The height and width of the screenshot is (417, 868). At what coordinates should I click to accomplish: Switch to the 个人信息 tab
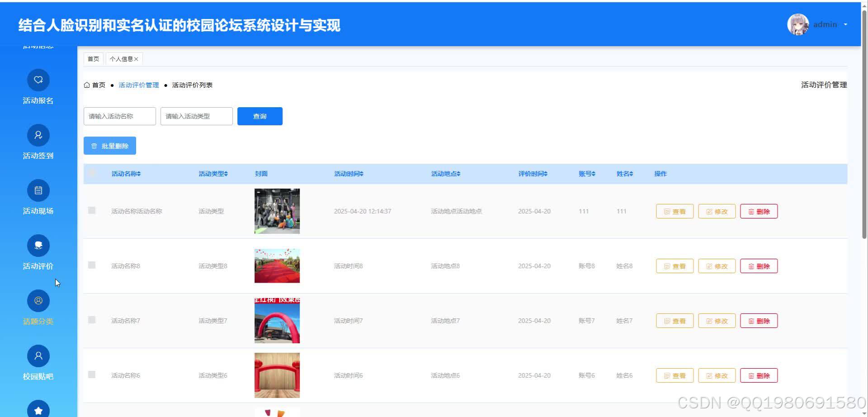pos(121,58)
